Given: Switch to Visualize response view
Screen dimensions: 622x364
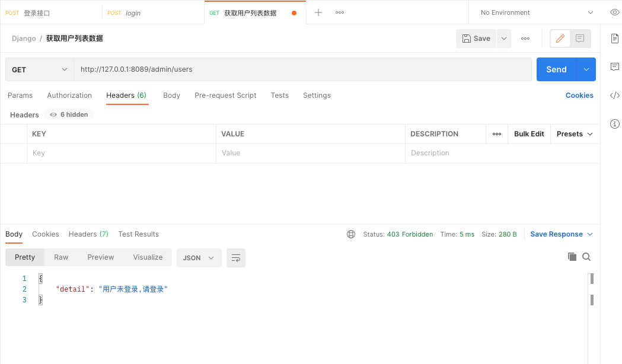Looking at the screenshot, I should pos(148,257).
